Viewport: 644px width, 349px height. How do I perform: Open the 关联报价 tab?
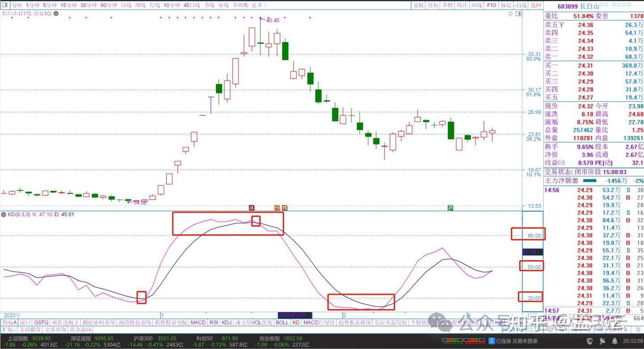pyautogui.click(x=30, y=329)
